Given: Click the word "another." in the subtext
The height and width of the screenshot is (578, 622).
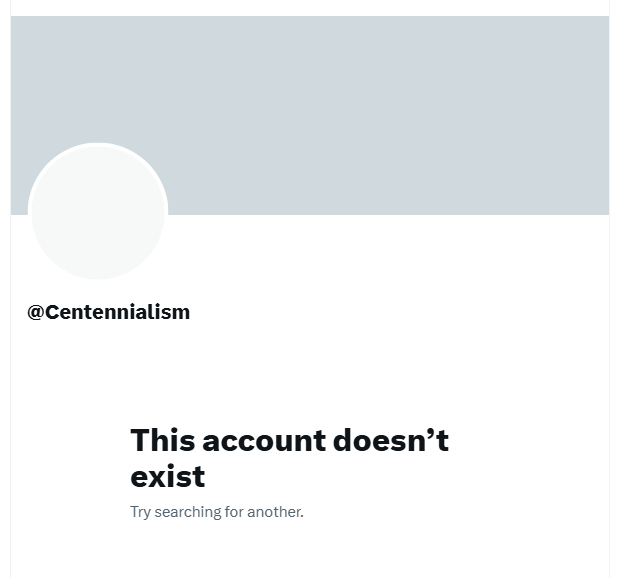Looking at the screenshot, I should [275, 512].
